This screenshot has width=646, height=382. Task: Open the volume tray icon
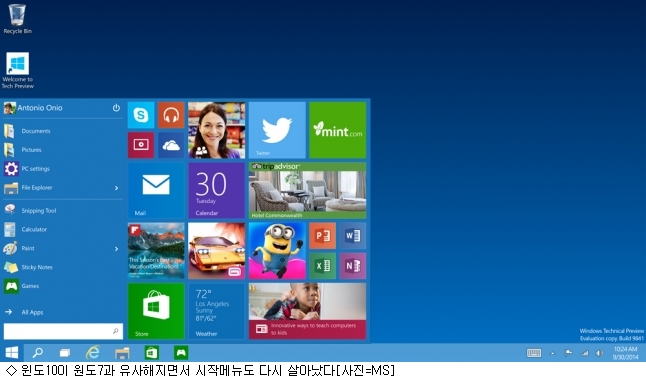599,353
